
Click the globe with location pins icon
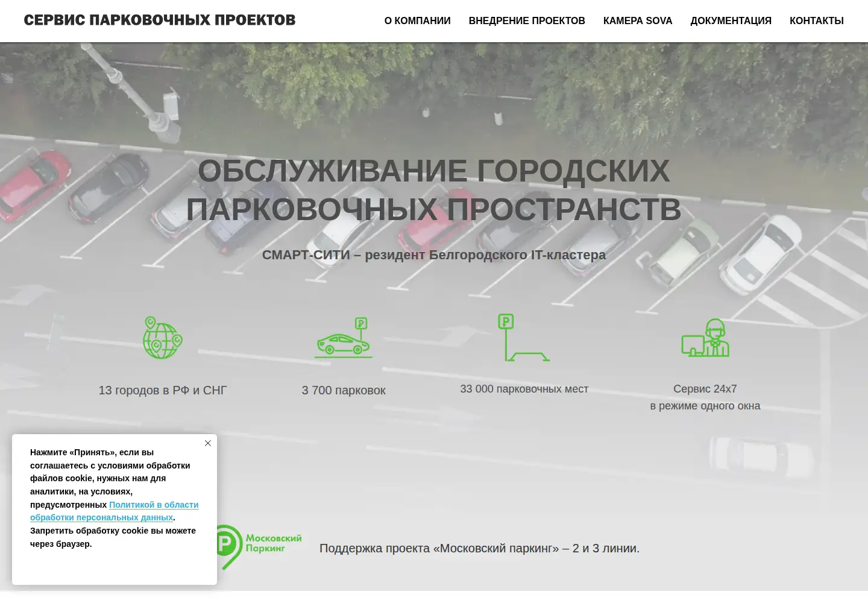click(163, 338)
